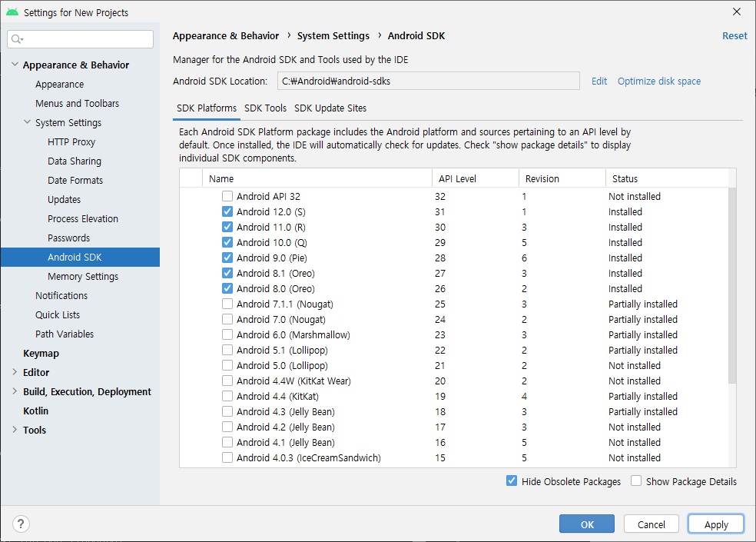This screenshot has width=756, height=542.
Task: Collapse System Settings tree node
Action: pyautogui.click(x=28, y=122)
